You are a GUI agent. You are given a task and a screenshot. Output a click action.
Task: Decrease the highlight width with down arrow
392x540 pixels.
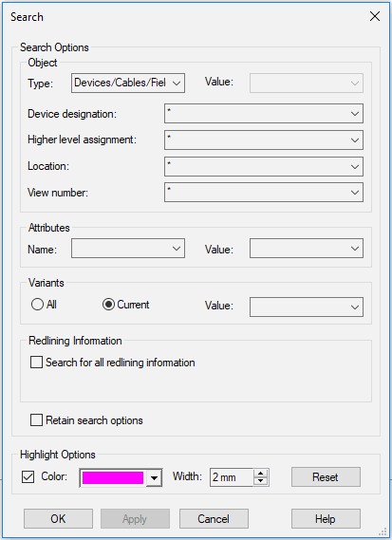point(260,481)
